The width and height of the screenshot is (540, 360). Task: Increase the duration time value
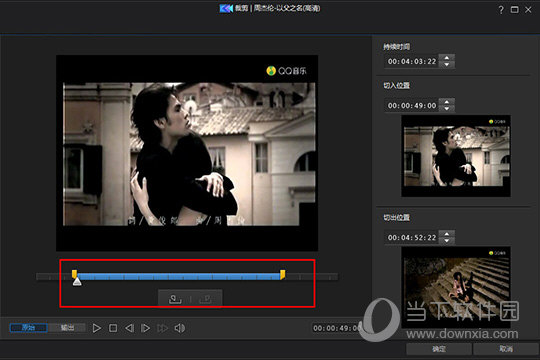pyautogui.click(x=447, y=58)
